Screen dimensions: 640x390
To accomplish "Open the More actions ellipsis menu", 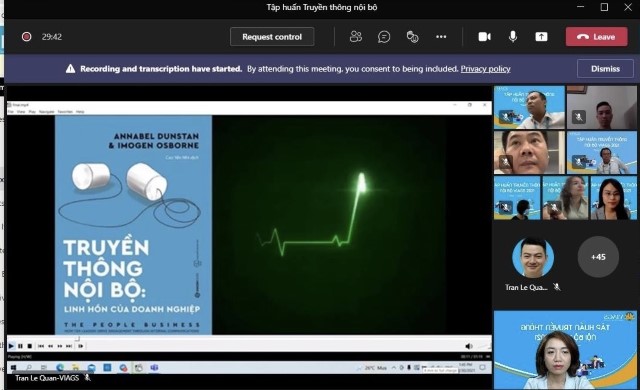I will pos(441,37).
